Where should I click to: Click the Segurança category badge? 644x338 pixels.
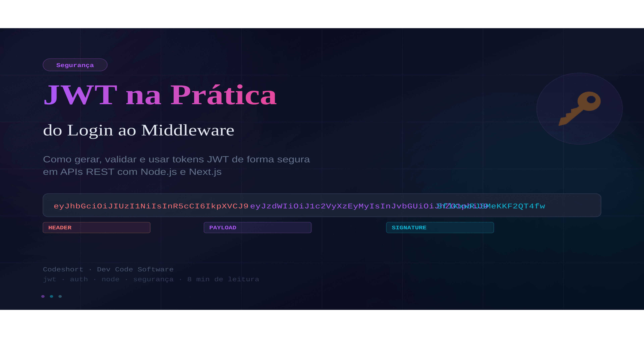75,65
